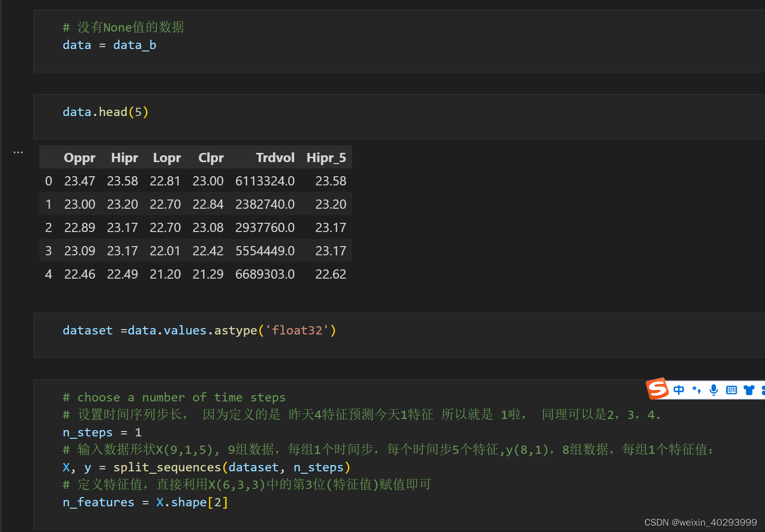This screenshot has height=532, width=765.
Task: Click Clpr value 23.08 in row 2
Action: (208, 228)
